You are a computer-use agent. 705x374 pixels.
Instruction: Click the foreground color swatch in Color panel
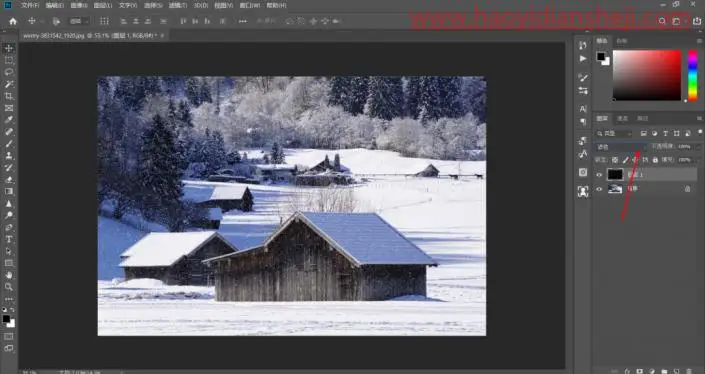601,56
